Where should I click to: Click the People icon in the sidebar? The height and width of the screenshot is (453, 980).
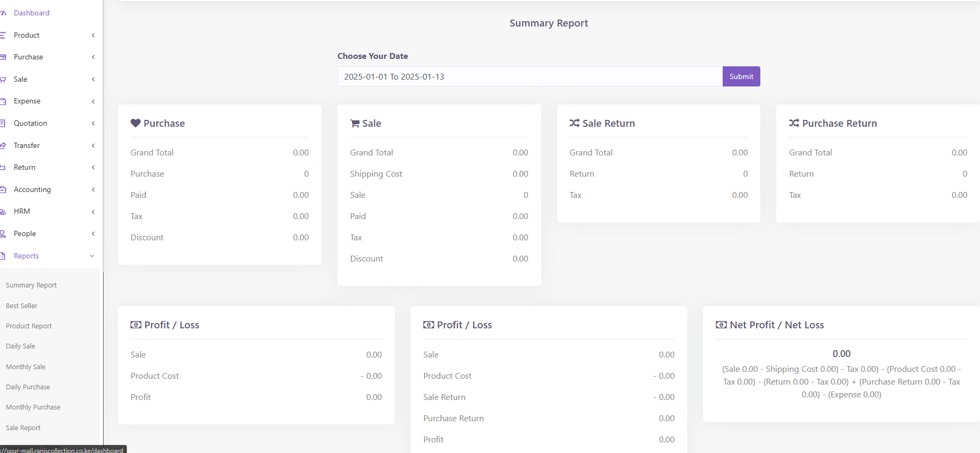3,233
